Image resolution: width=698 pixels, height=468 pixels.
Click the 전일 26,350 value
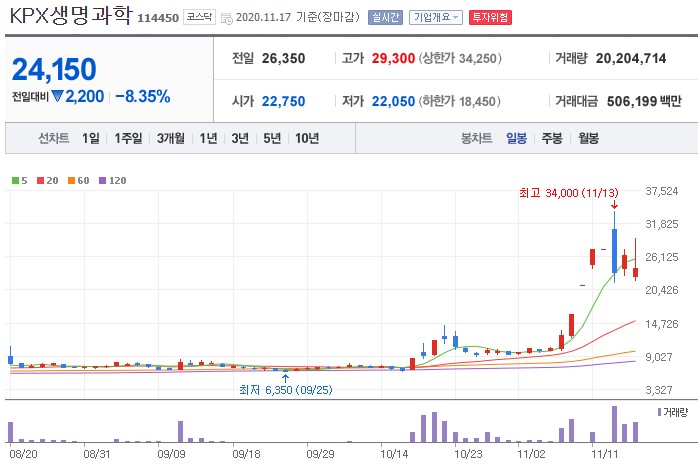(x=283, y=58)
